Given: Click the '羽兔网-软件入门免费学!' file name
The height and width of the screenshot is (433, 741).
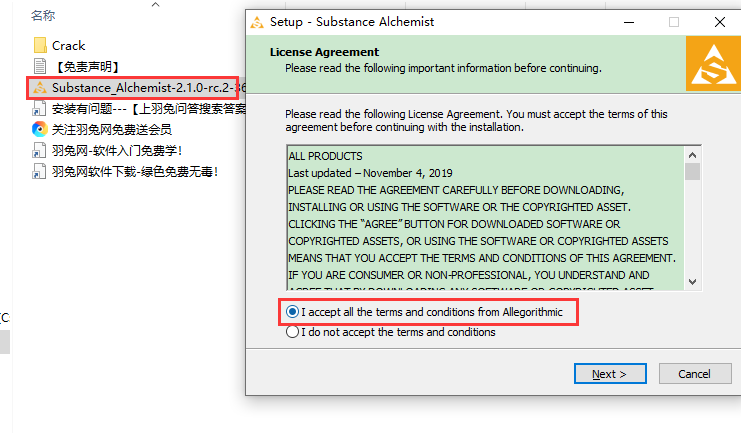Looking at the screenshot, I should pos(117,151).
